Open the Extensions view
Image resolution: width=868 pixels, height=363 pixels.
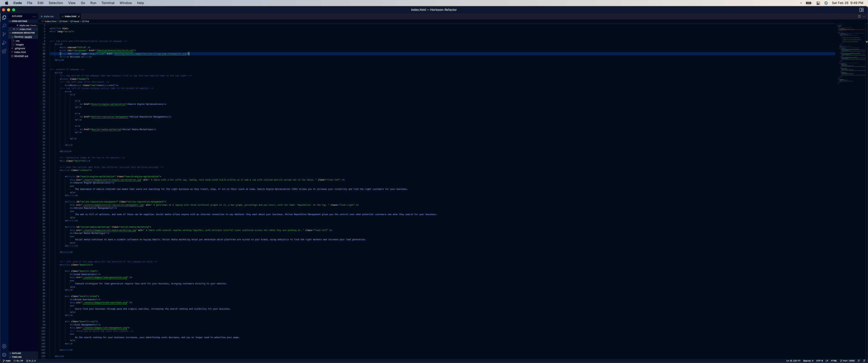4,51
